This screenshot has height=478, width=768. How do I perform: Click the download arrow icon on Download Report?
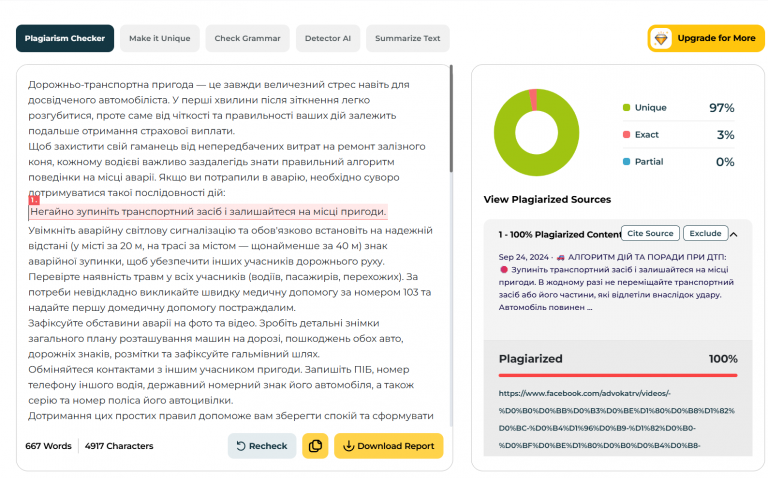348,446
